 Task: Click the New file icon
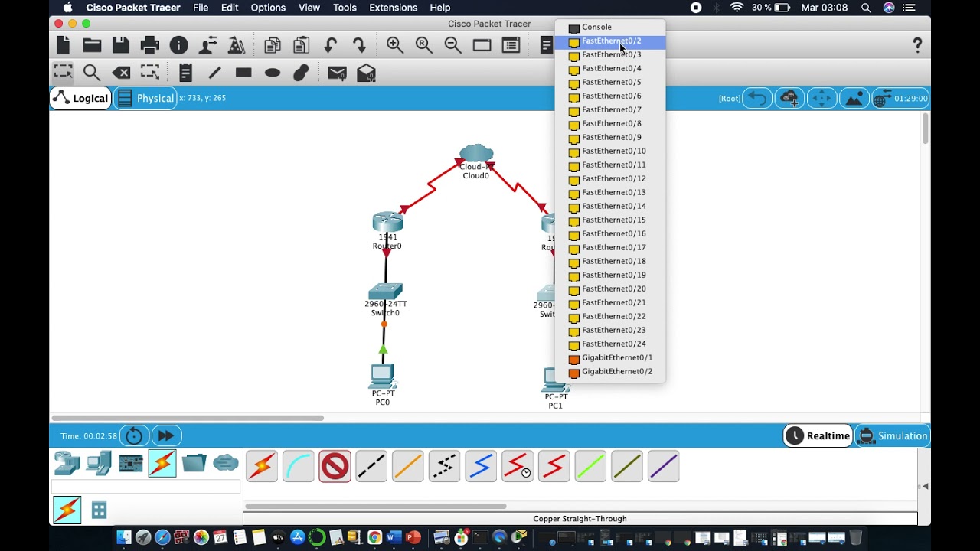coord(64,45)
